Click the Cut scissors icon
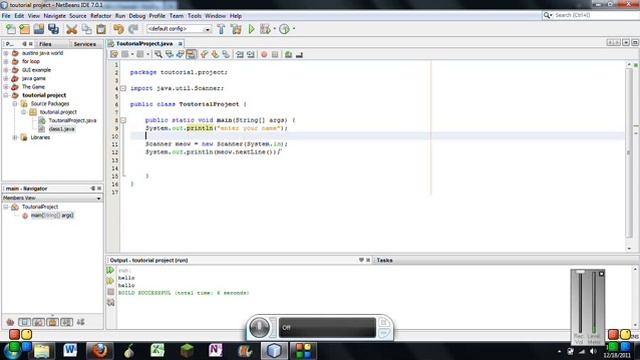The image size is (640, 360). coord(72,29)
